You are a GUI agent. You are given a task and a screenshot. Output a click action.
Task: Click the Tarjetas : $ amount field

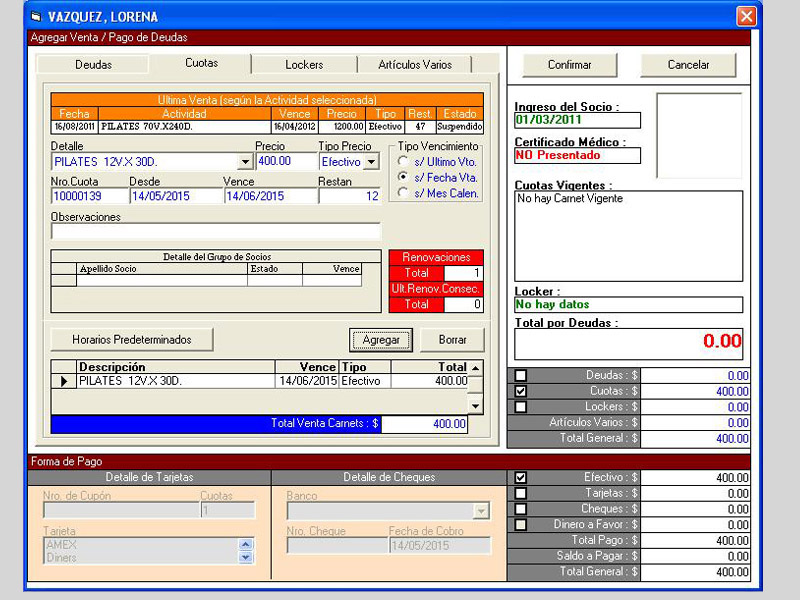point(695,493)
